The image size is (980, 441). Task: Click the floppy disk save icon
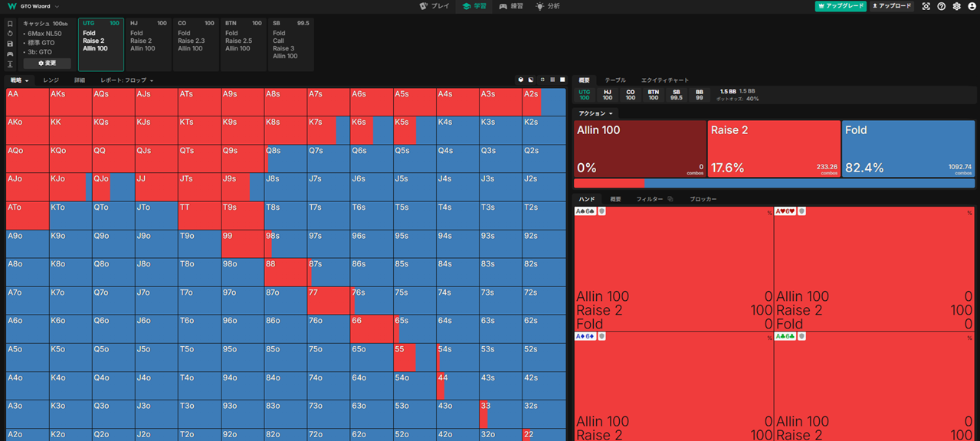coord(10,44)
